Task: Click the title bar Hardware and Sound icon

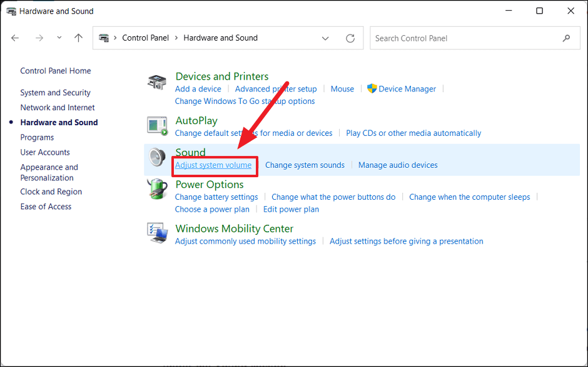Action: point(11,11)
